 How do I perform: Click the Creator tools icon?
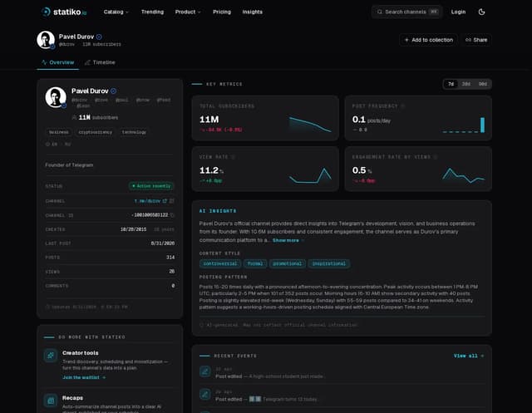coord(51,356)
